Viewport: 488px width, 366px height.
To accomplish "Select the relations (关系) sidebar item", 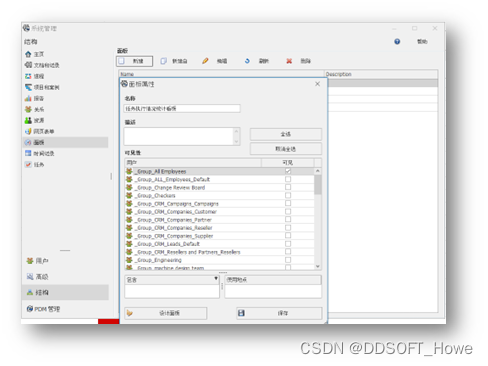I will click(x=35, y=109).
